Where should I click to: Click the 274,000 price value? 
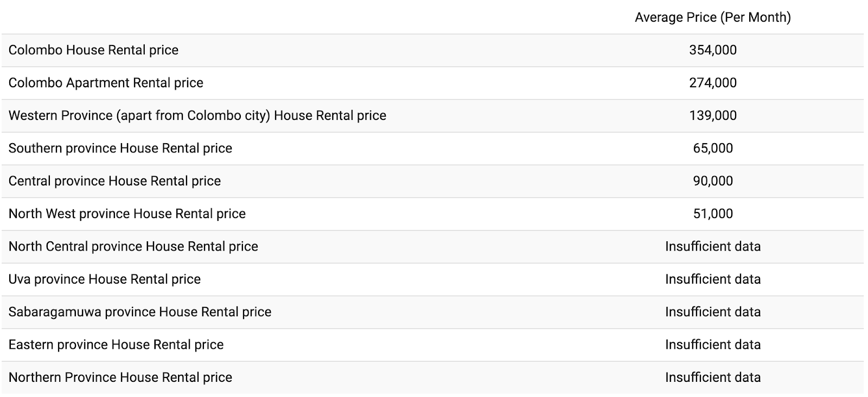(x=713, y=83)
